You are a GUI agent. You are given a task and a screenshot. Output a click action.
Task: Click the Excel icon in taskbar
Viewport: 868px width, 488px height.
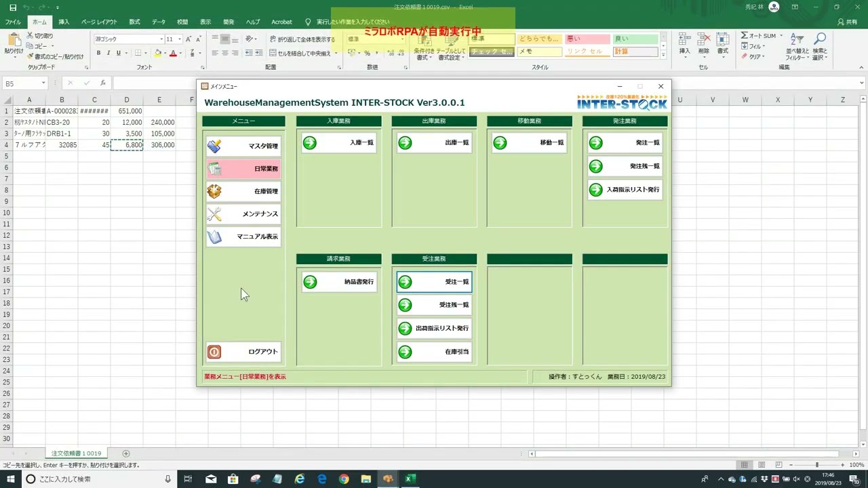click(410, 479)
